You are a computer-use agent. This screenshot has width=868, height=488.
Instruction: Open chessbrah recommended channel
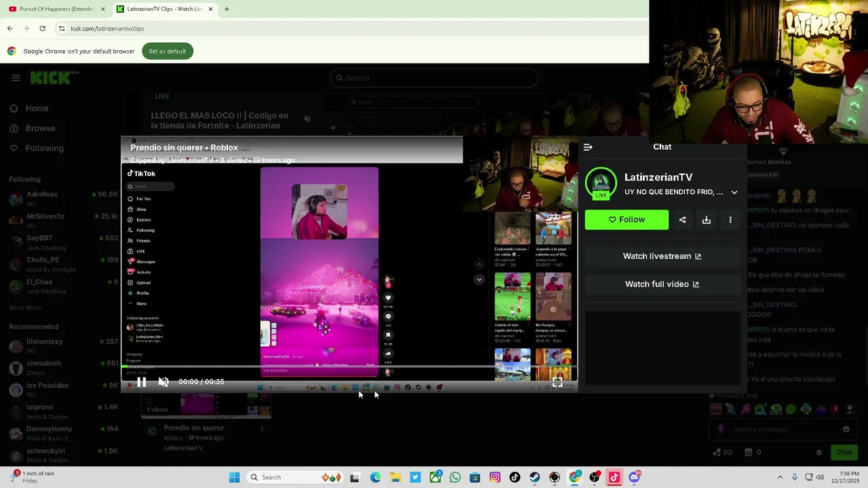63,367
